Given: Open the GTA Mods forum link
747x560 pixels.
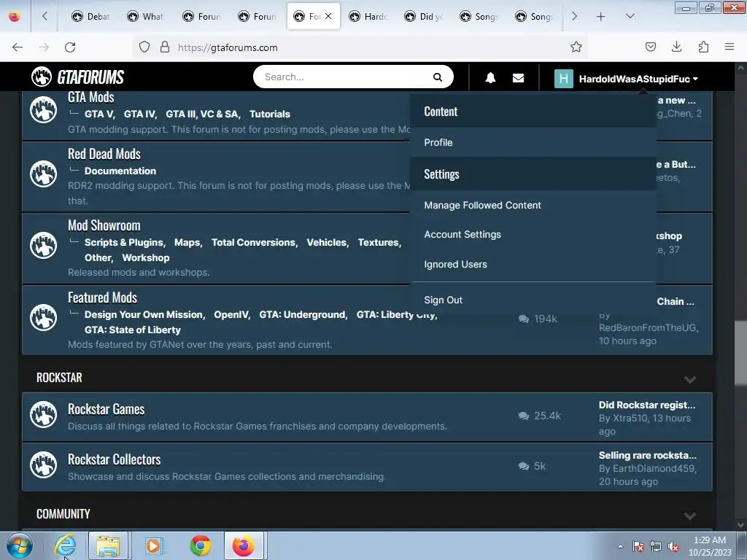Looking at the screenshot, I should tap(91, 97).
